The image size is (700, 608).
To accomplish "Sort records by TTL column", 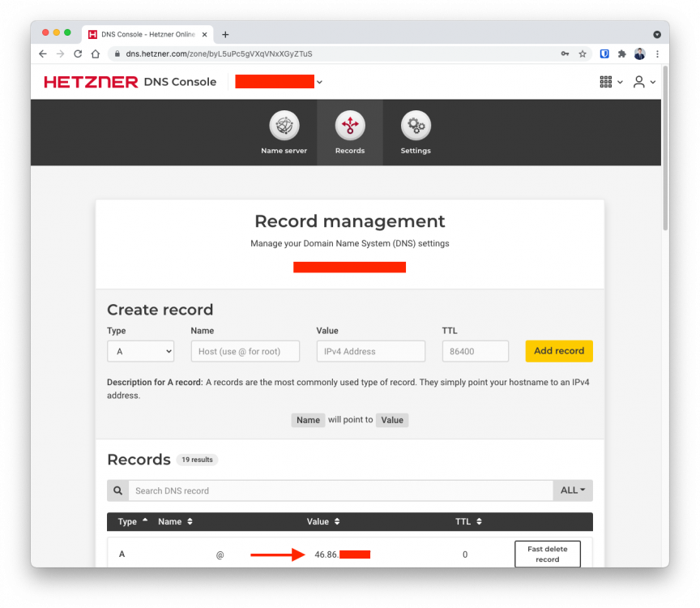I will coord(468,521).
